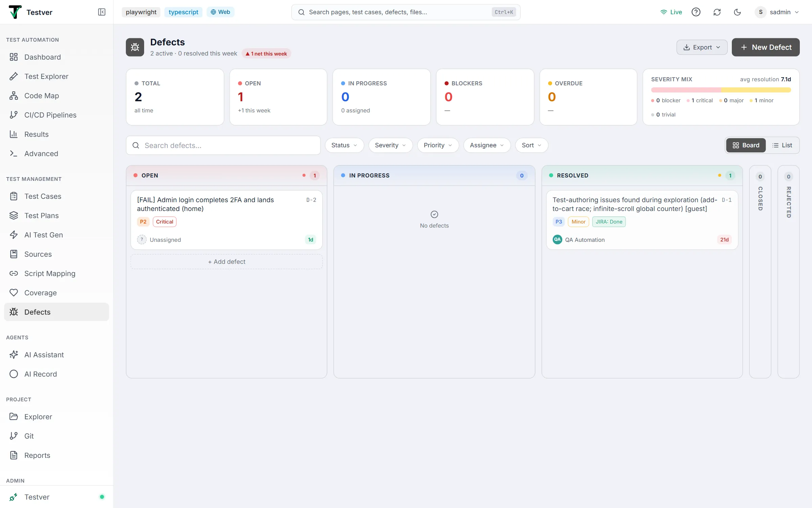
Task: Open AI Record agent
Action: point(57,374)
